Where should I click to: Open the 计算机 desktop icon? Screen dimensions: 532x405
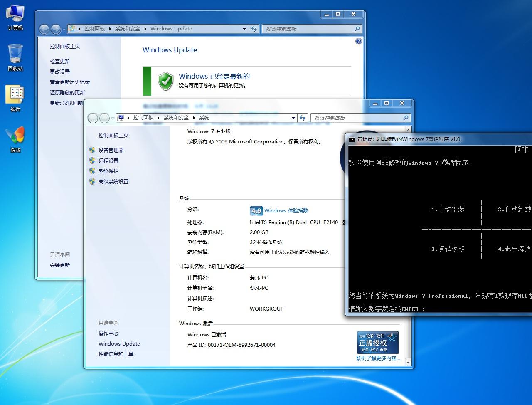click(x=15, y=15)
